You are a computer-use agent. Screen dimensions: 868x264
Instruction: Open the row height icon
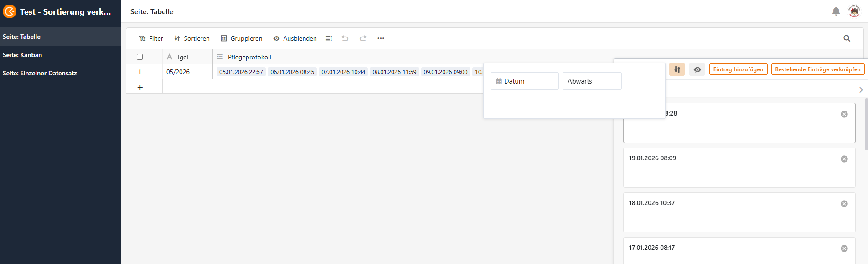pos(329,38)
